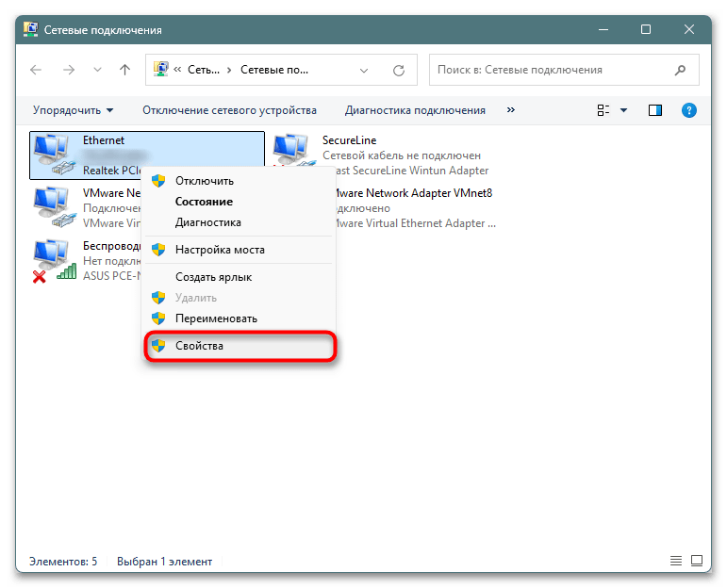The image size is (727, 588).
Task: Click the magnifier search icon
Action: point(680,70)
